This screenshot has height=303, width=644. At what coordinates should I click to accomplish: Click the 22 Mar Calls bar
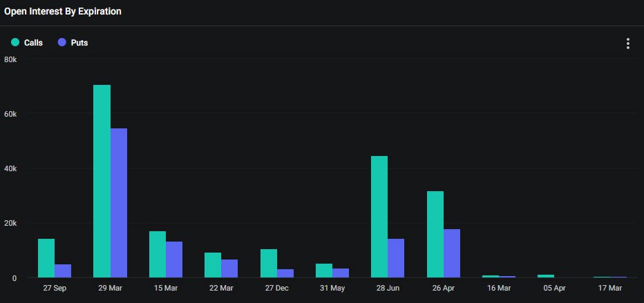pos(213,265)
